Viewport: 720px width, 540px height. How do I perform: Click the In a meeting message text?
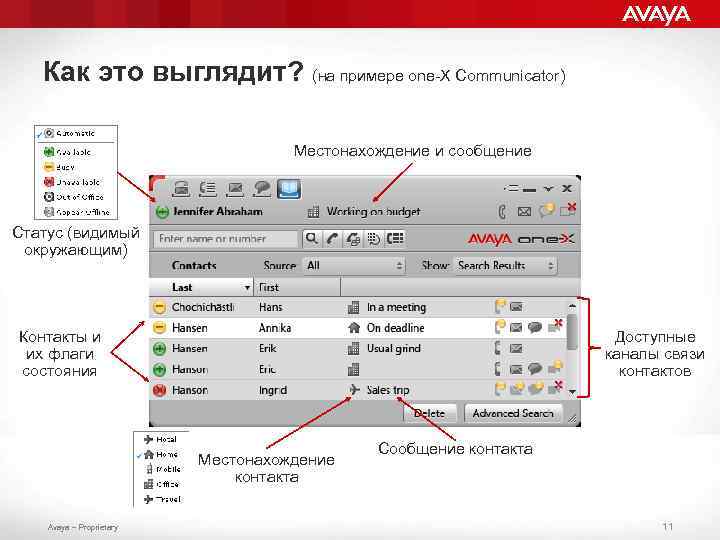coord(396,307)
